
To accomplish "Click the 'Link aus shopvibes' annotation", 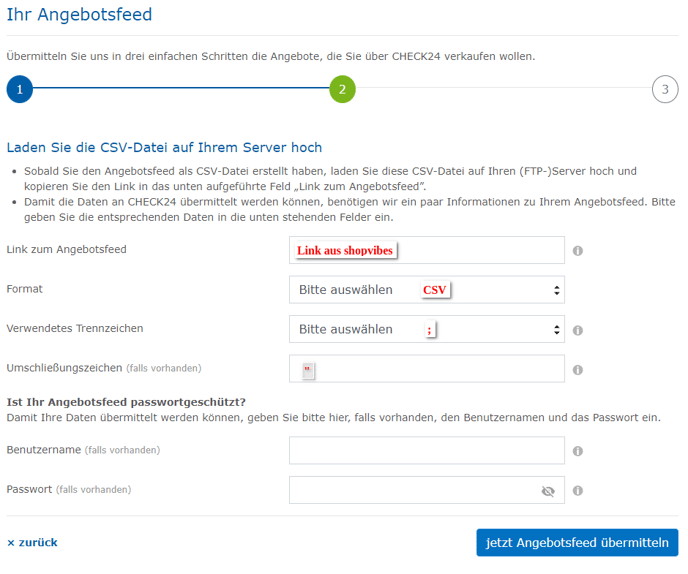I will point(345,250).
